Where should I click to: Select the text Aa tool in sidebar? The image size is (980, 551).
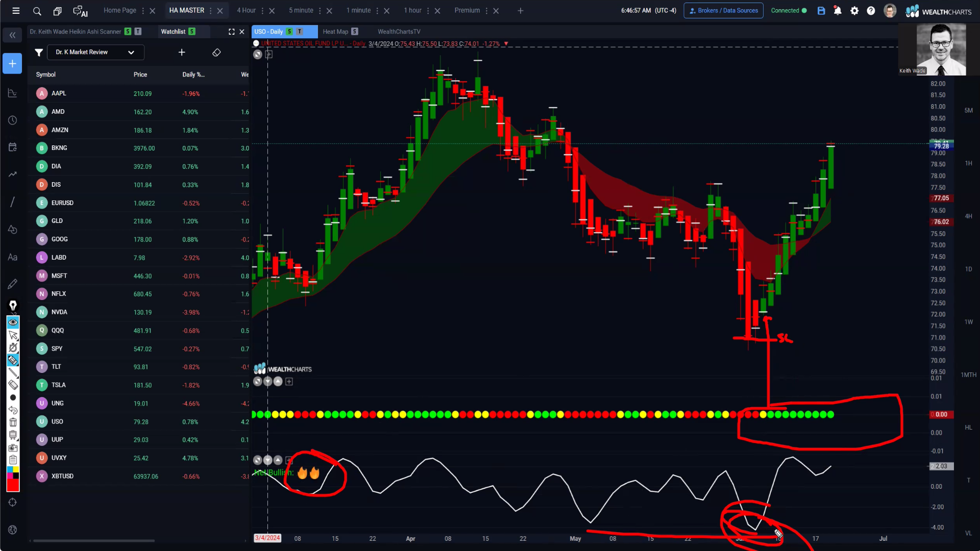click(13, 257)
